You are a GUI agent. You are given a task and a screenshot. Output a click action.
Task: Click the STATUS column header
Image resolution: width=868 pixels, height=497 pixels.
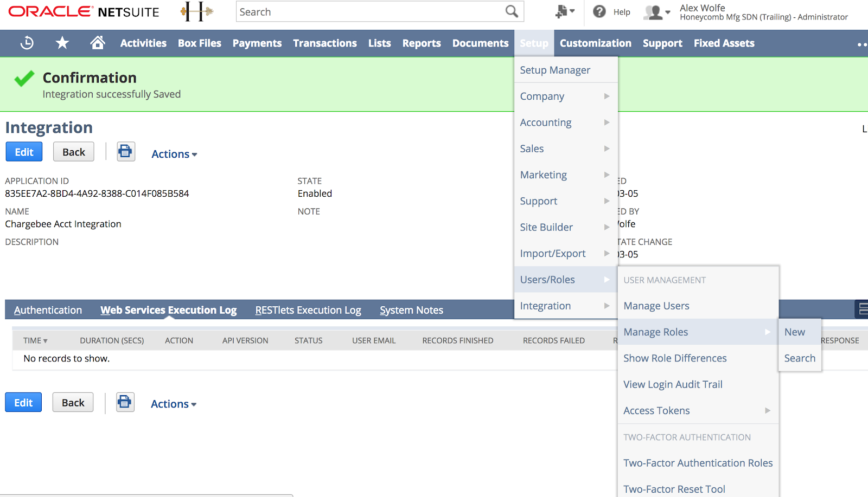308,340
